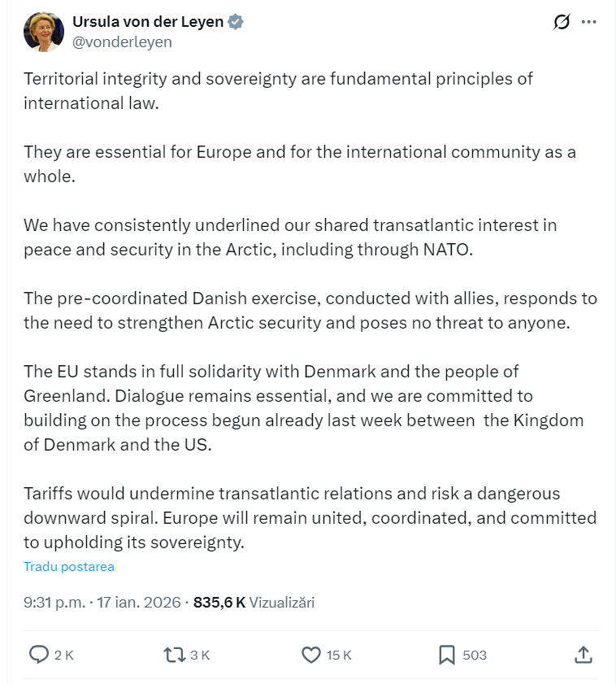
Task: Click the Tradu postarea translate link
Action: tap(69, 567)
